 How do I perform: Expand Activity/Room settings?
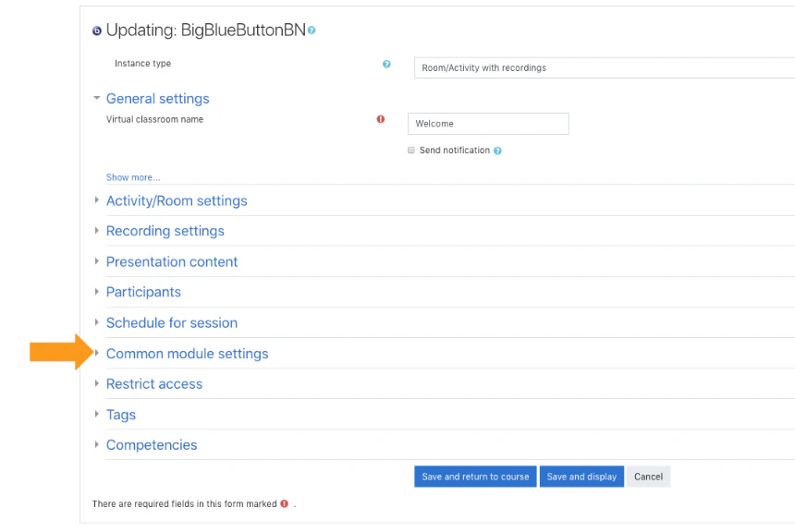coord(177,200)
